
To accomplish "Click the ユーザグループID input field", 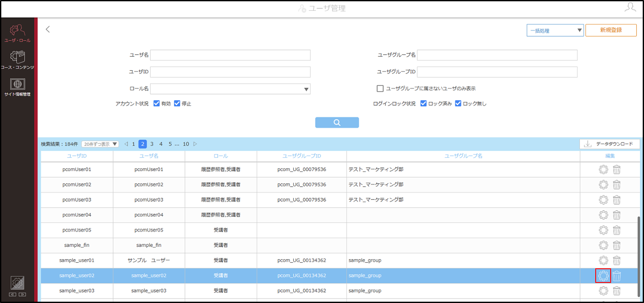I will (497, 72).
